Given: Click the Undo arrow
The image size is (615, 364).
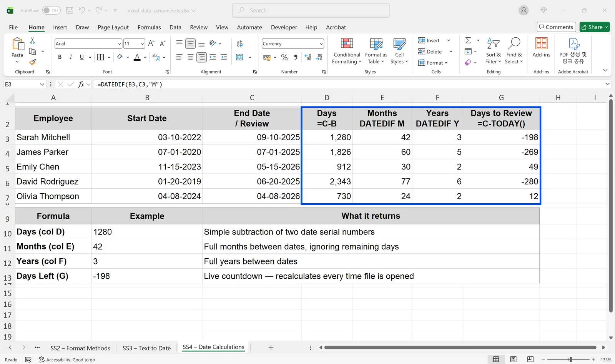Looking at the screenshot, I should click(x=82, y=10).
